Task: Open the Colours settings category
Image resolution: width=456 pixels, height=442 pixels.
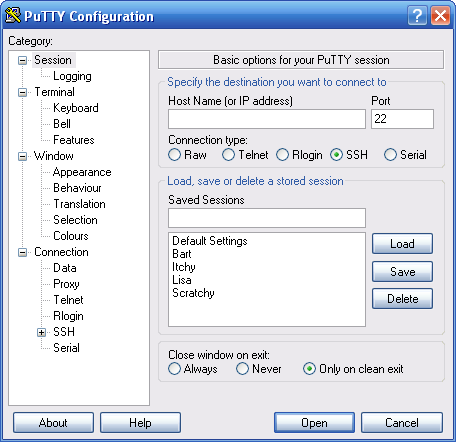Action: pyautogui.click(x=71, y=236)
